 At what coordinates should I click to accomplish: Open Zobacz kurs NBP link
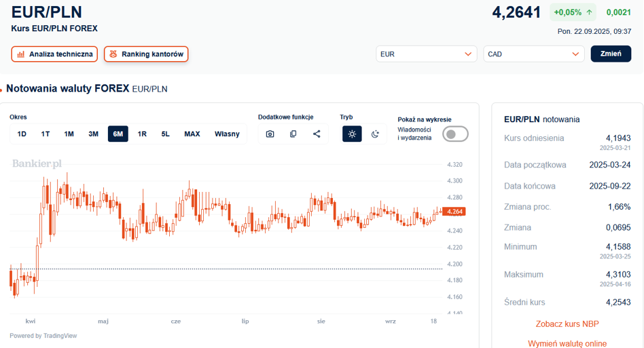[567, 324]
